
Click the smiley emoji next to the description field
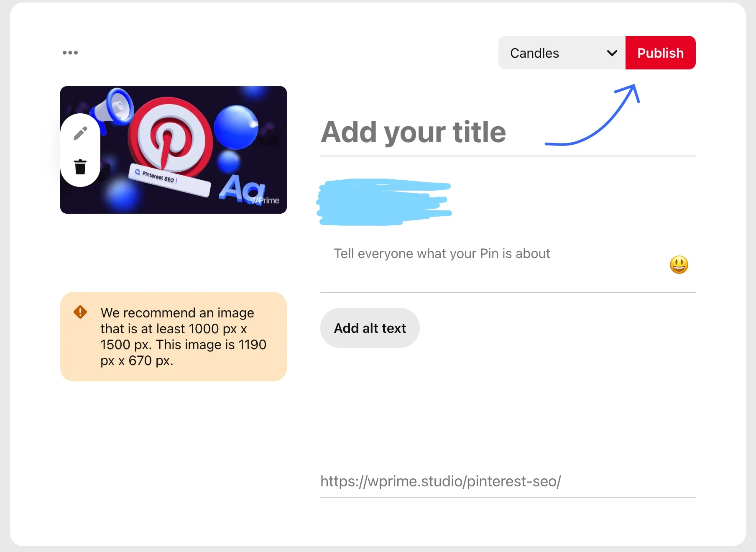click(x=679, y=264)
